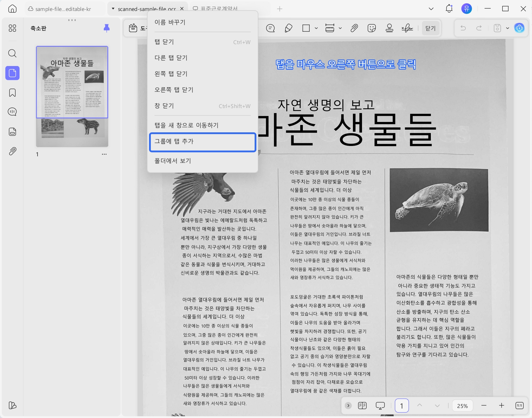Zoom out with minus button
The width and height of the screenshot is (532, 418).
[484, 406]
